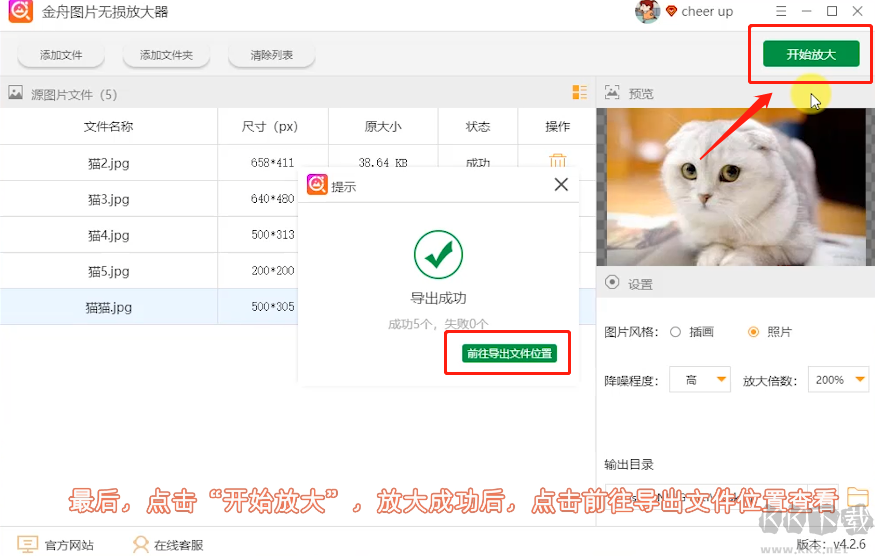Click the 状态 column header
The height and width of the screenshot is (556, 875).
(x=478, y=127)
